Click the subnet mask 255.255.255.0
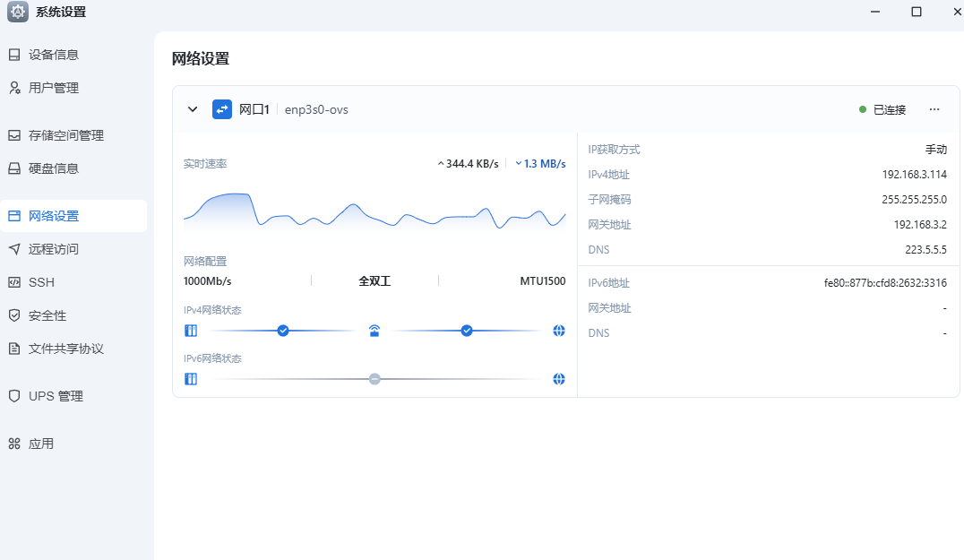964x560 pixels. (914, 200)
